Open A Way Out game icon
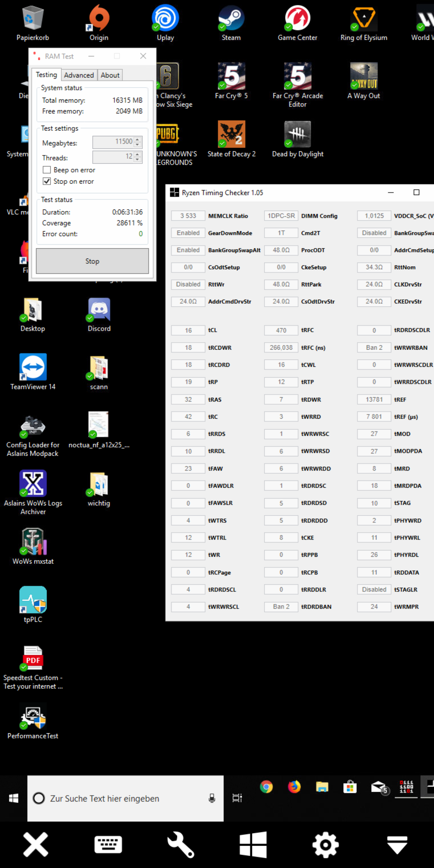 pyautogui.click(x=364, y=81)
